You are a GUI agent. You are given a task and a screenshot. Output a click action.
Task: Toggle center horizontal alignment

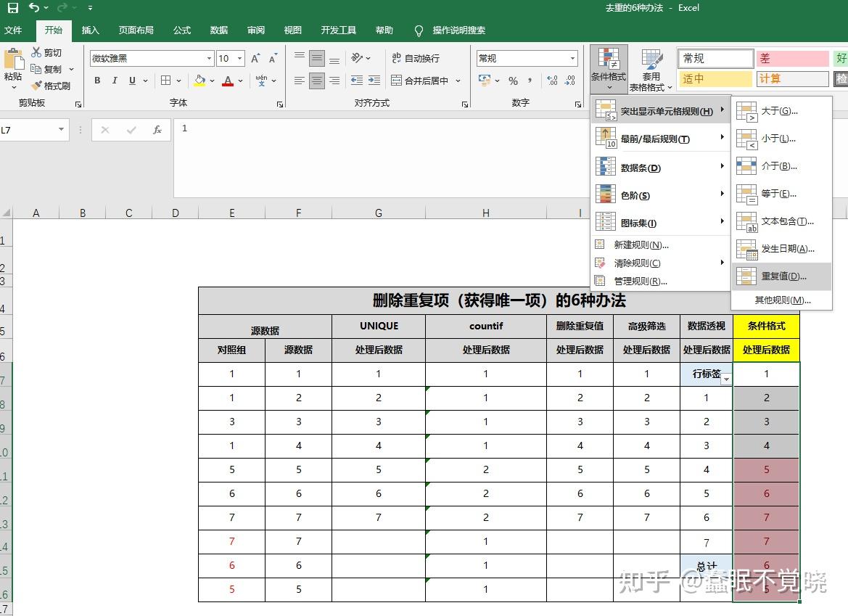click(317, 81)
